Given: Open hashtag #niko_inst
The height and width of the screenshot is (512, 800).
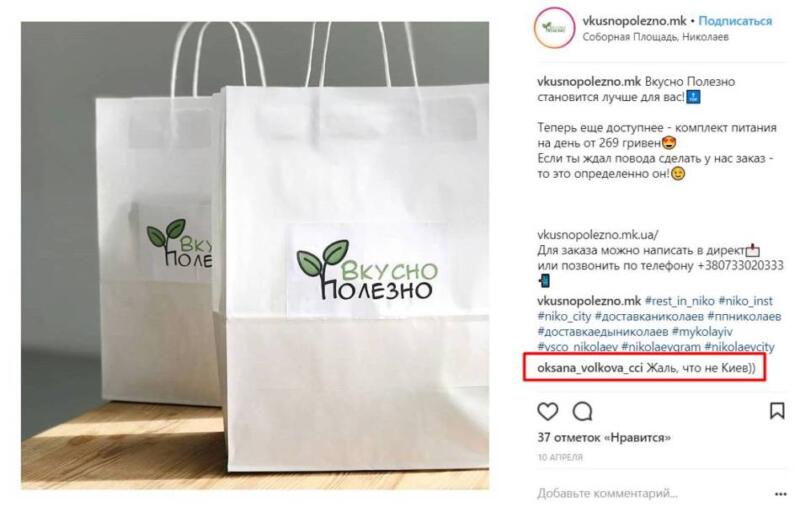Looking at the screenshot, I should pos(745,301).
